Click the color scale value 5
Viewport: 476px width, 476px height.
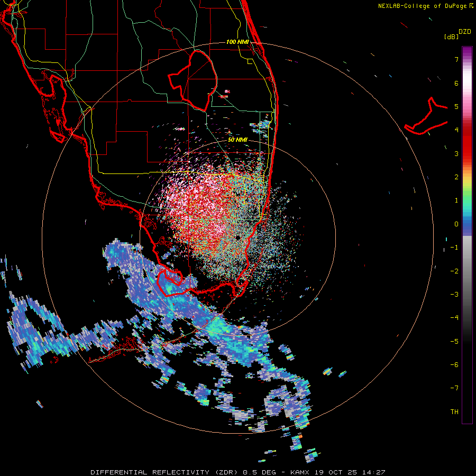pyautogui.click(x=456, y=106)
